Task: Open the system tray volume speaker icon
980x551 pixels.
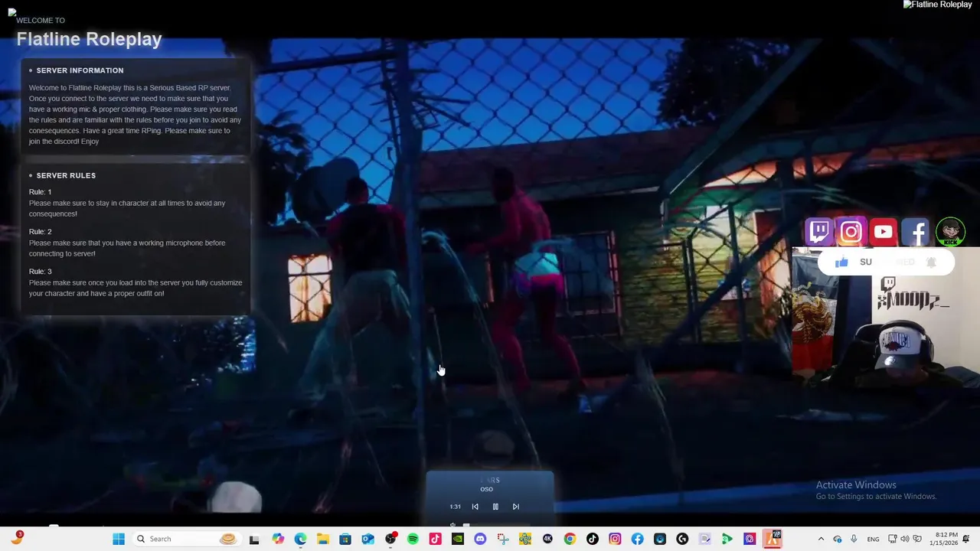Action: click(x=905, y=539)
